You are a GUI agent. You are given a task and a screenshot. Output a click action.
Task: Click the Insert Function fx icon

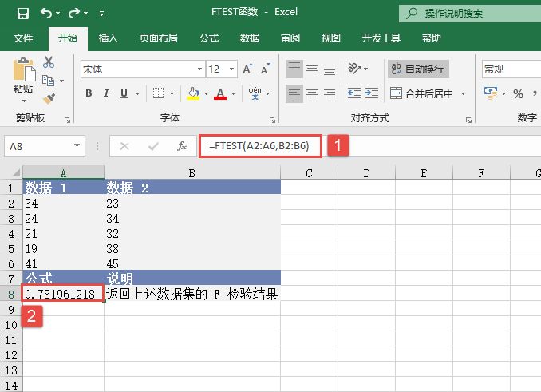182,146
